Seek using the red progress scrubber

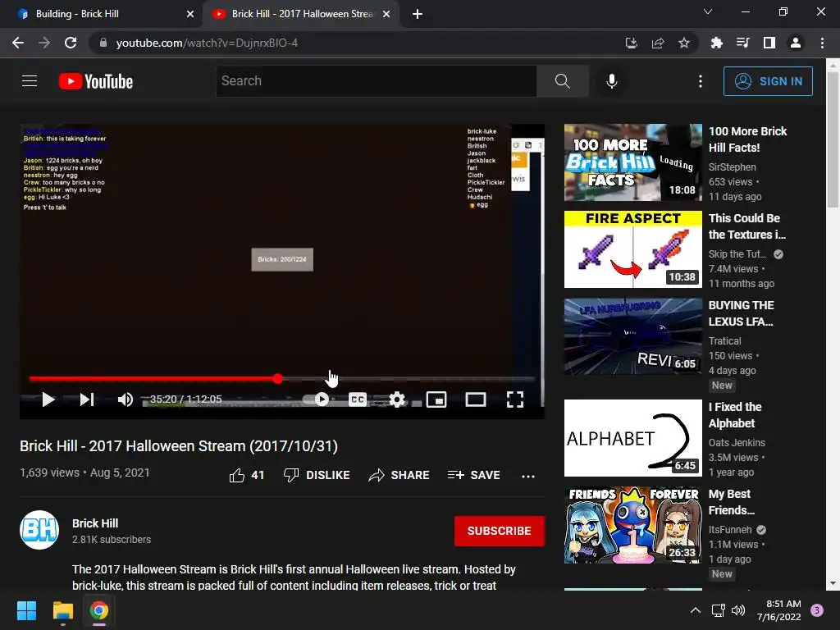click(x=277, y=379)
